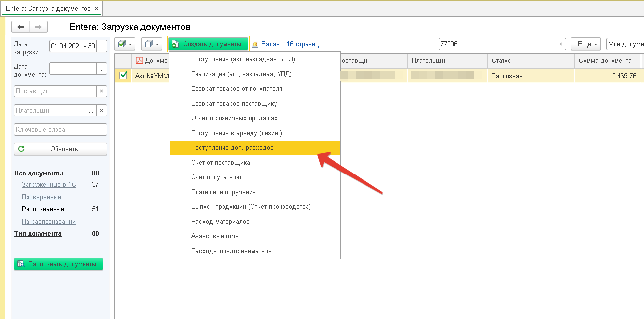Choose Выпуск продукции (Отчет производства)
Viewport: 644px width, 319px height.
coord(255,207)
